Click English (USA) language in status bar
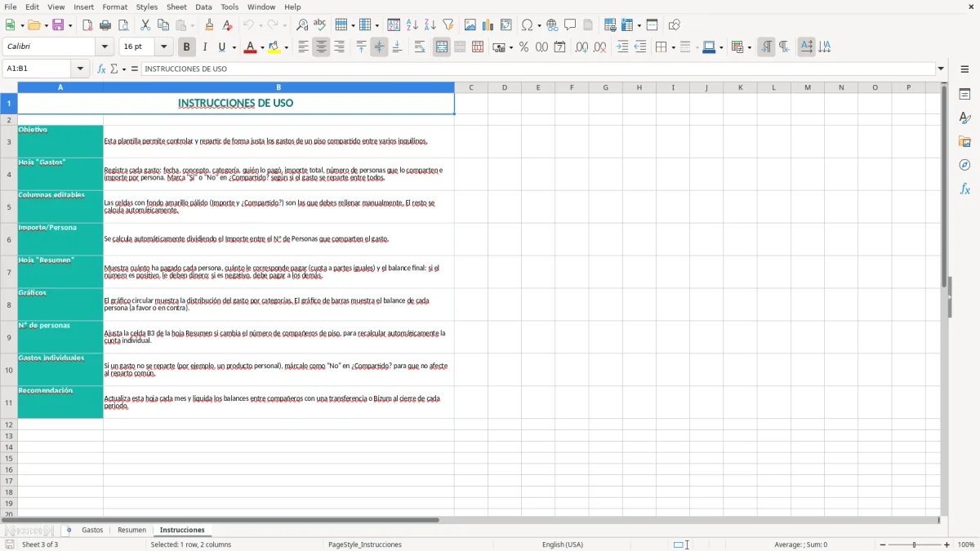Screen dimensions: 980x551 click(x=563, y=544)
